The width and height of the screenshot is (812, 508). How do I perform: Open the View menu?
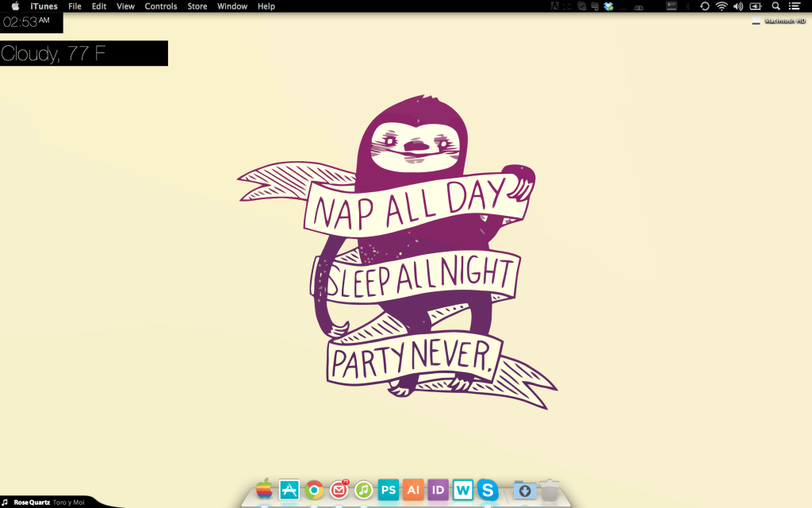click(125, 6)
